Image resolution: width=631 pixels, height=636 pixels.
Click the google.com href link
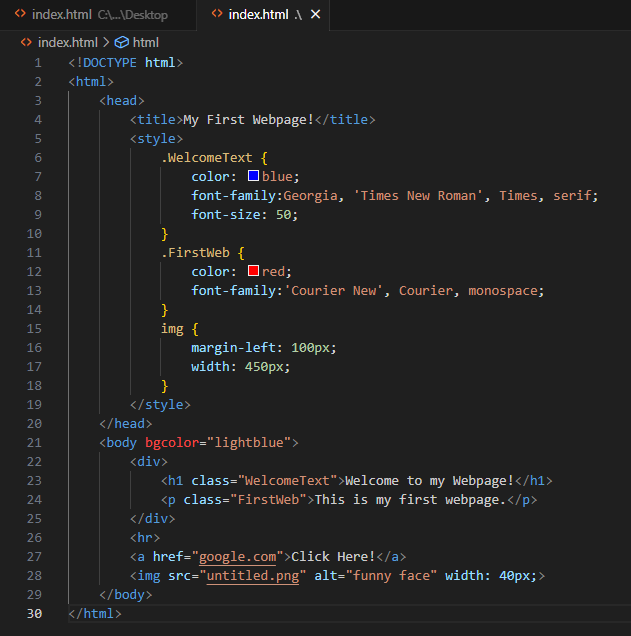tap(237, 557)
